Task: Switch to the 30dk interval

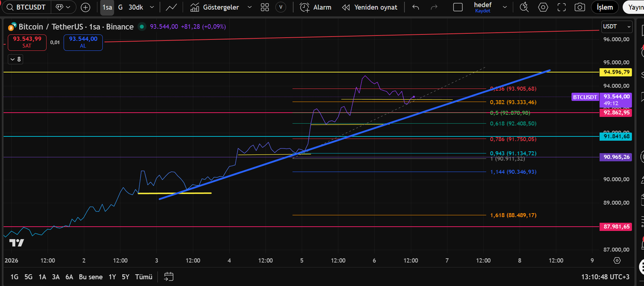Action: [135, 8]
